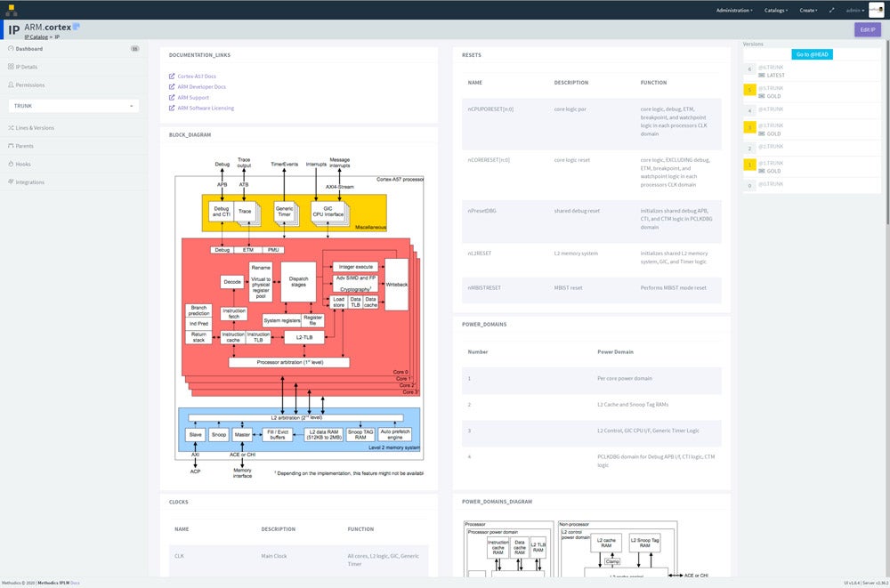Click the LATEST alias icon under @6.TRUNK

click(x=762, y=76)
